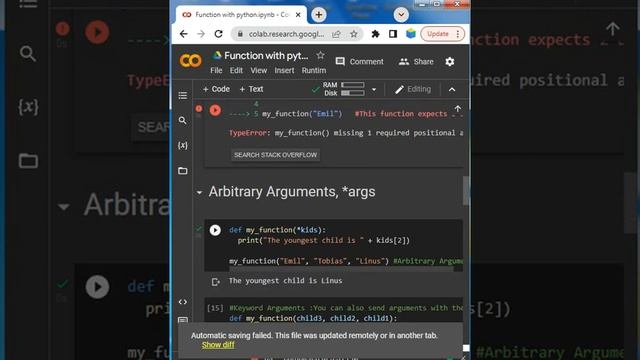Share this page from address bar

click(336, 34)
